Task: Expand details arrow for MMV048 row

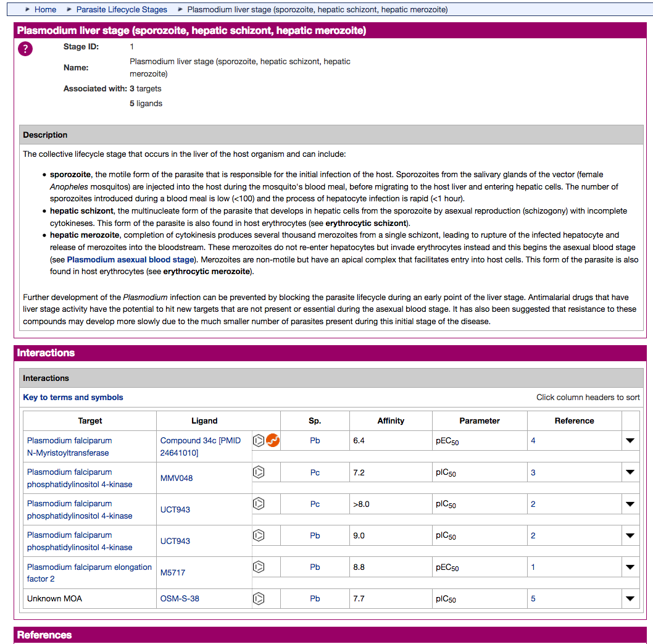Action: pos(630,472)
